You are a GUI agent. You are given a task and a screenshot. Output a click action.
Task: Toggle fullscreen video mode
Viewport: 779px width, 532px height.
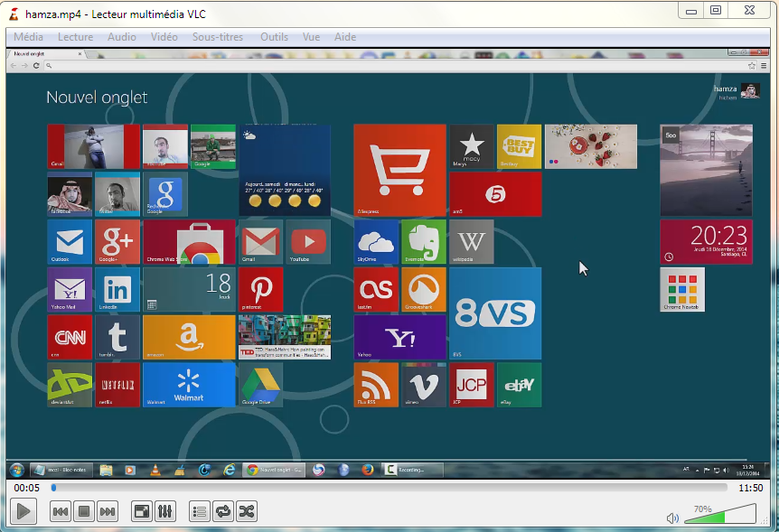click(142, 511)
